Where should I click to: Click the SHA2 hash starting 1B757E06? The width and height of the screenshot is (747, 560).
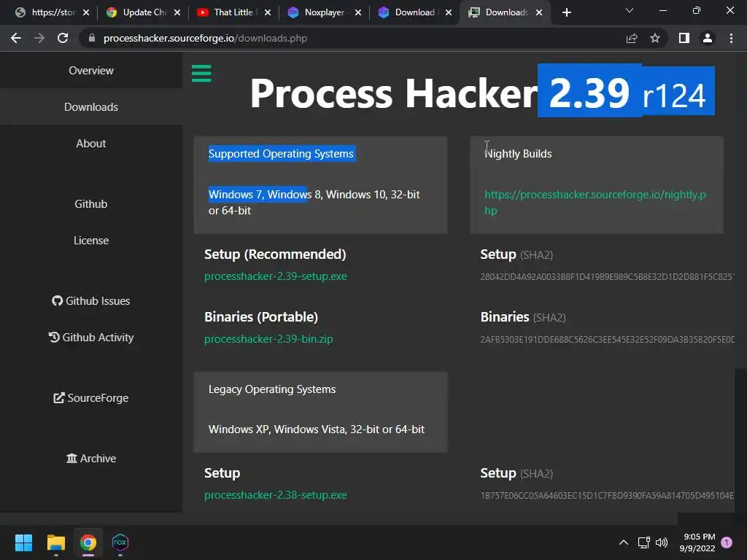click(607, 496)
